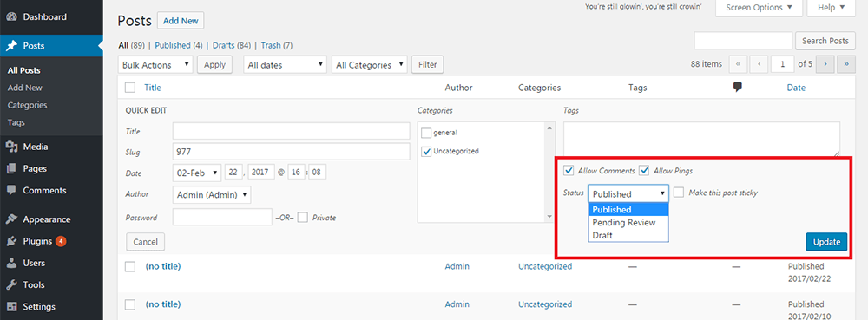Viewport: 868px width, 320px height.
Task: Expand the All Categories filter dropdown
Action: coord(370,65)
